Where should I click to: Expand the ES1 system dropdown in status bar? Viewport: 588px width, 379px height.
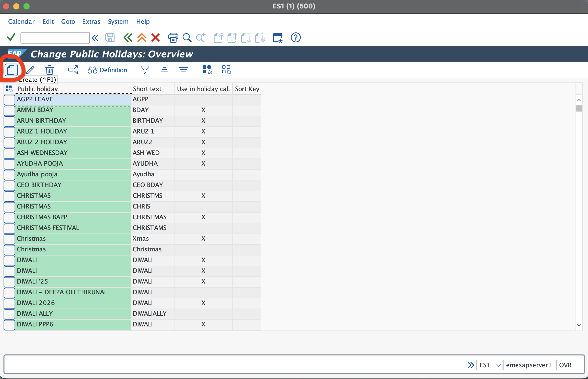coord(498,365)
